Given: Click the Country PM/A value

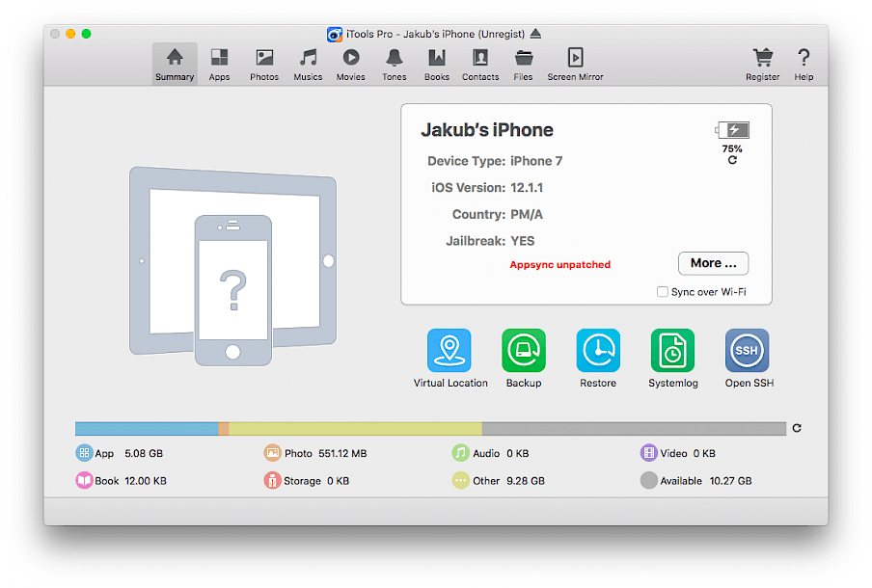Looking at the screenshot, I should (x=527, y=215).
